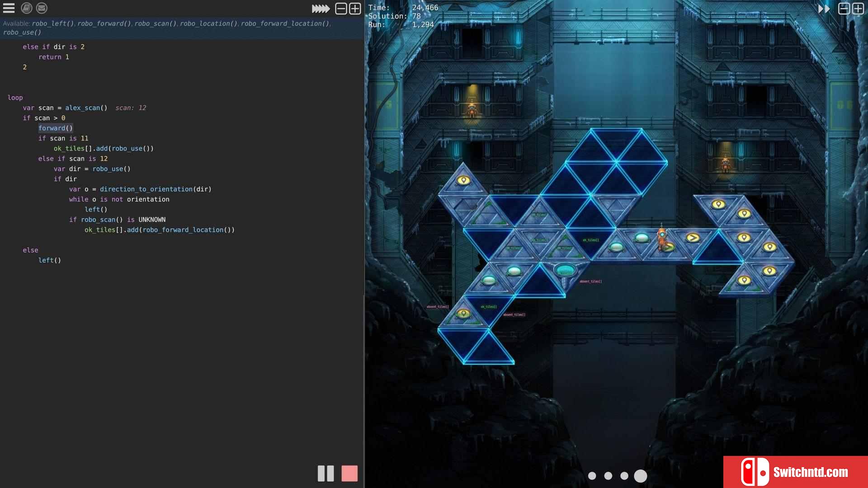868x488 pixels.
Task: Click the yellow arrow tile near robot
Action: tap(693, 238)
